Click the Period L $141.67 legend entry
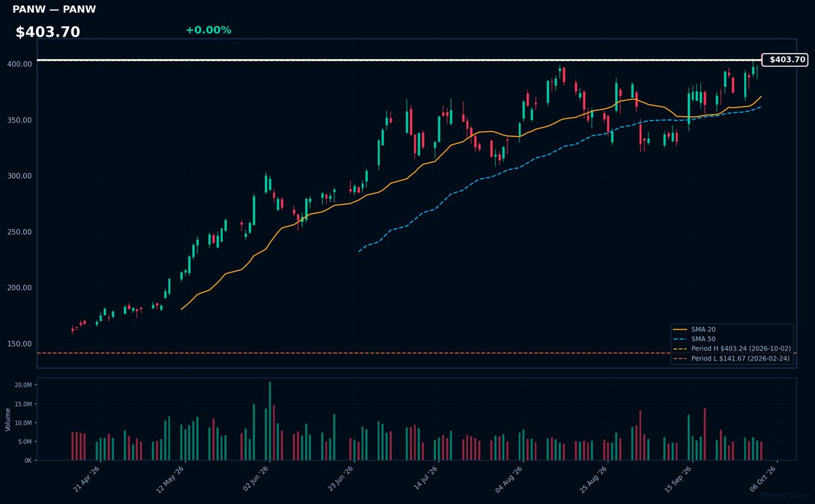 click(x=731, y=358)
